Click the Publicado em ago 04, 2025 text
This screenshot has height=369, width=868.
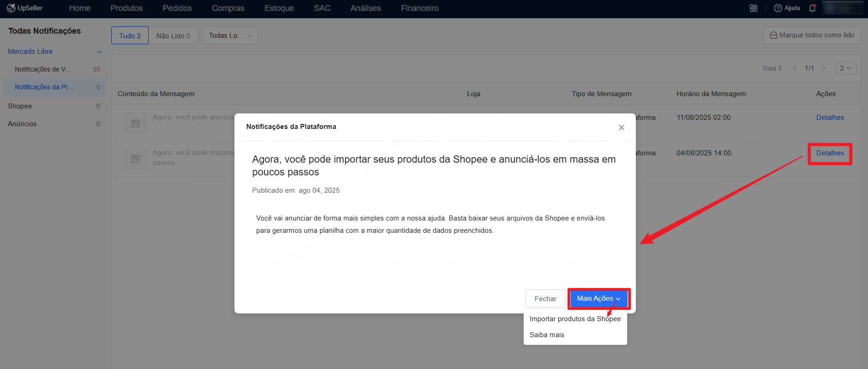click(296, 190)
